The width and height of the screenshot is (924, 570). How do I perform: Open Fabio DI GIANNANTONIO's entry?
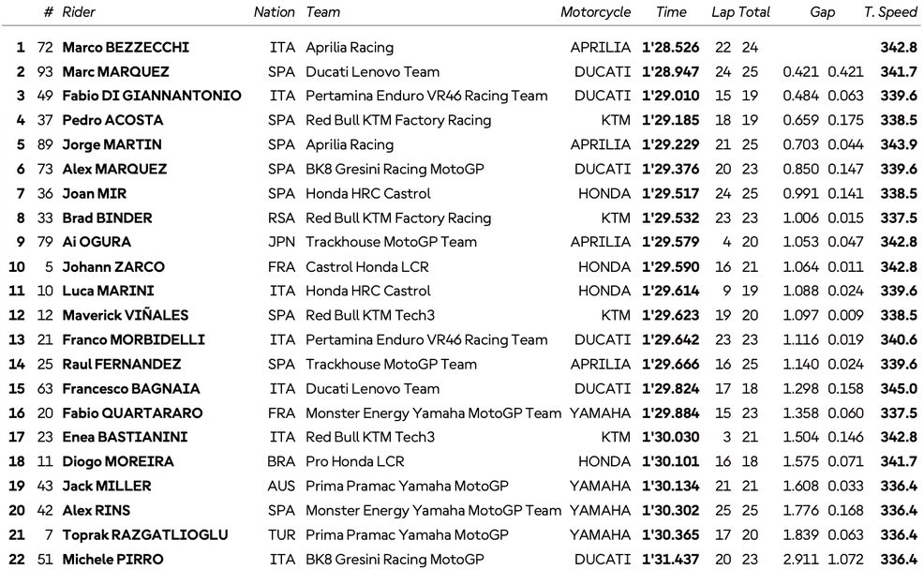click(151, 96)
